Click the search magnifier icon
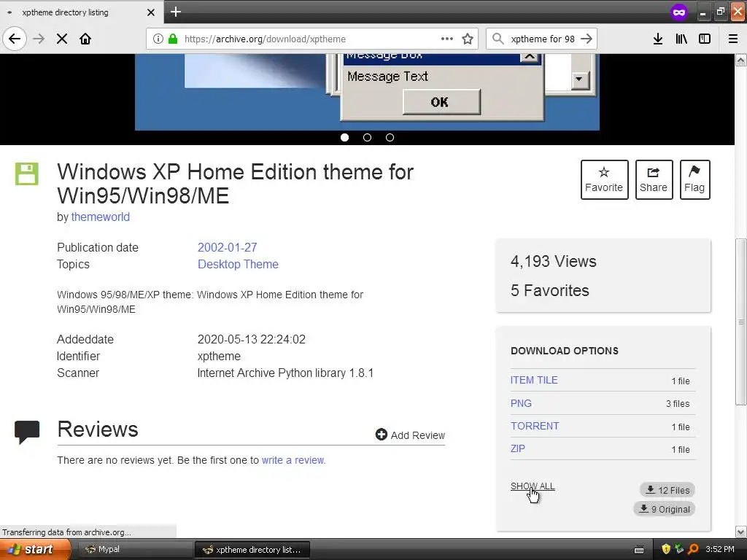The height and width of the screenshot is (560, 747). [x=498, y=39]
